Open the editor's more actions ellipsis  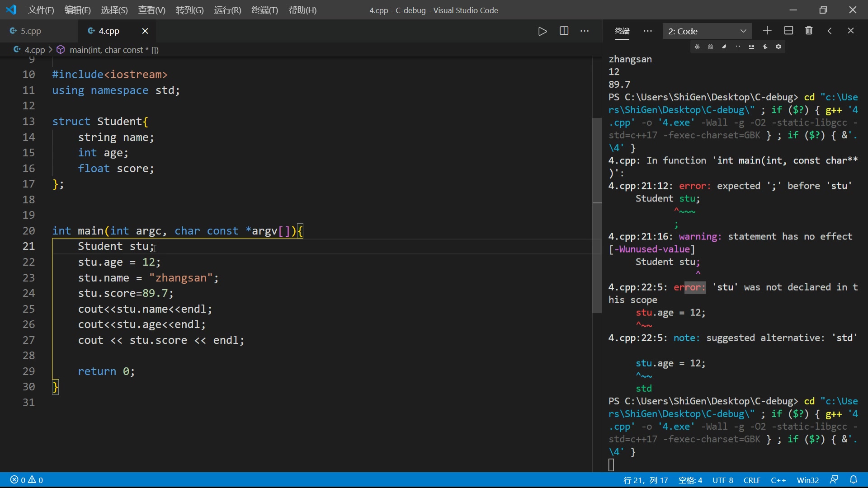click(585, 31)
